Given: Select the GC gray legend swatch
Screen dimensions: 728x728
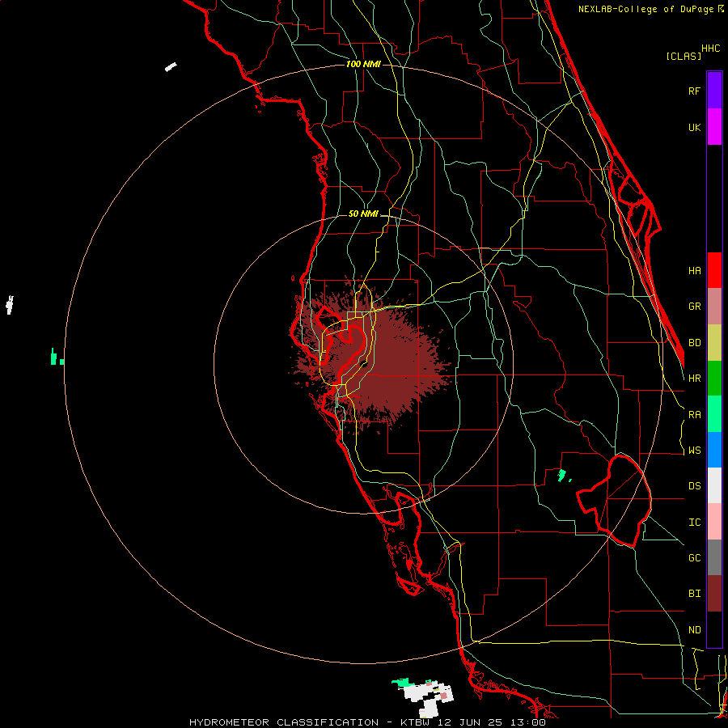Looking at the screenshot, I should pos(714,557).
